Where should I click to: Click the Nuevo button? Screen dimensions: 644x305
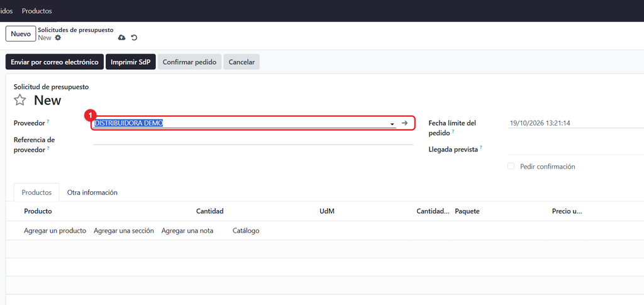coord(21,34)
